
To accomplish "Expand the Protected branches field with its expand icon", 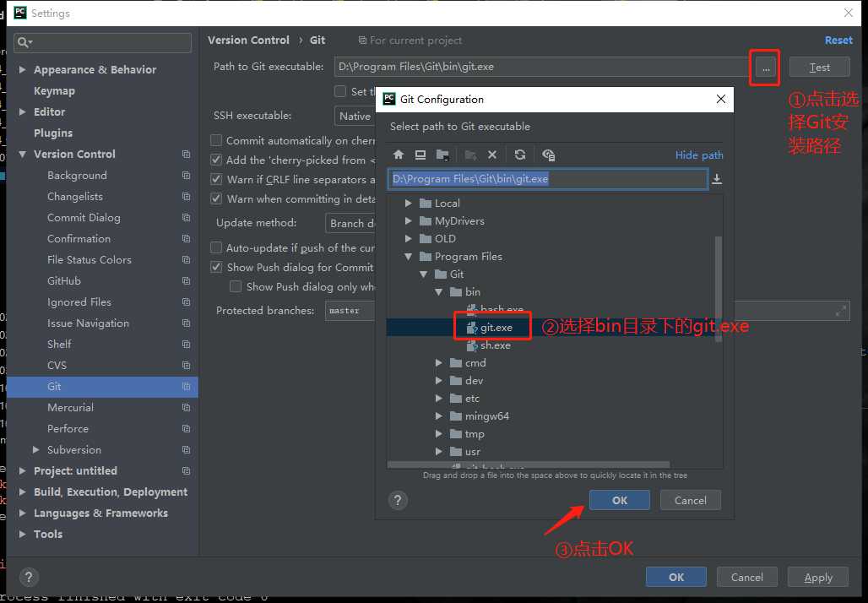I will click(841, 311).
